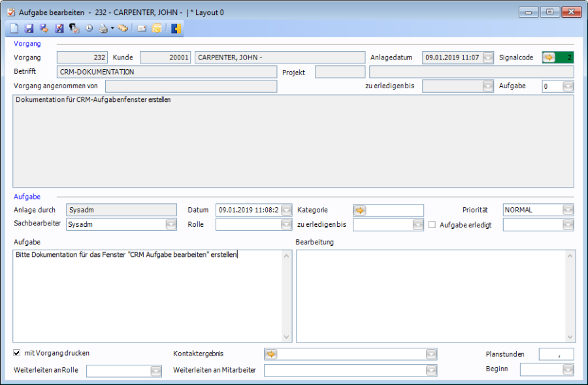This screenshot has height=385, width=588.
Task: Click inside the Bearbeitung text area
Action: 431,295
